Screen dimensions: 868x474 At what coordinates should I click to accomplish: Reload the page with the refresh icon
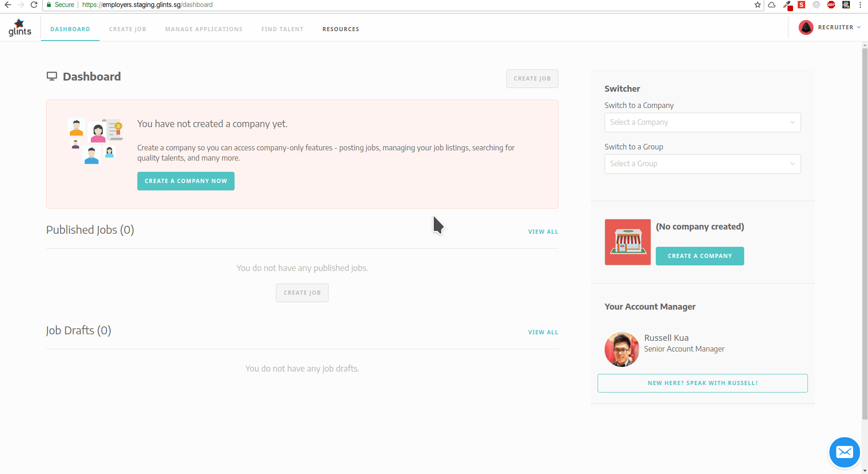coord(34,5)
